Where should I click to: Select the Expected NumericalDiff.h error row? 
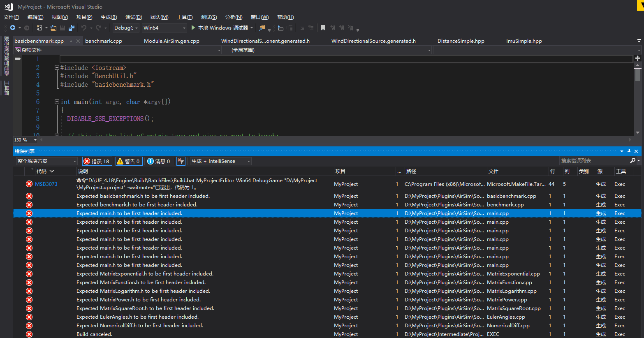[327, 326]
